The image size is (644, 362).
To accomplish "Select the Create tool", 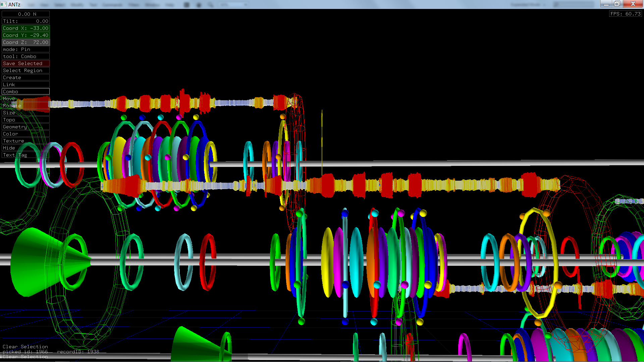I will coord(25,77).
